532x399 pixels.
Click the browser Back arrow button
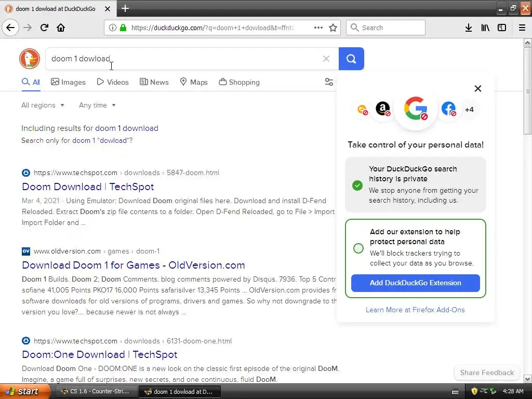pos(10,28)
